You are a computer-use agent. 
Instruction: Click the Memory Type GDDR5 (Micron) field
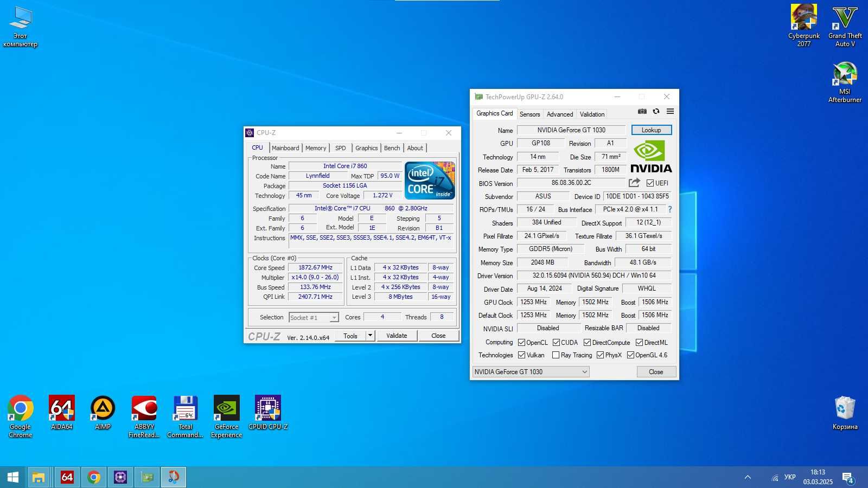click(551, 249)
